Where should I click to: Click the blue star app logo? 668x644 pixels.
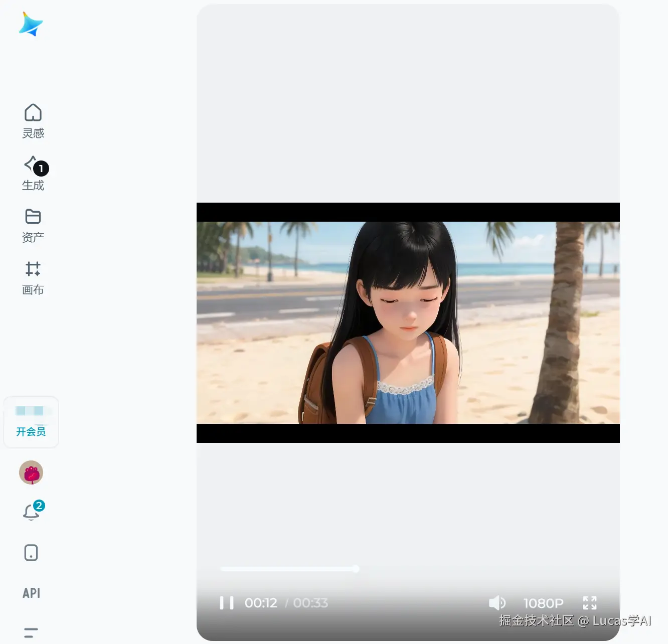[x=31, y=25]
